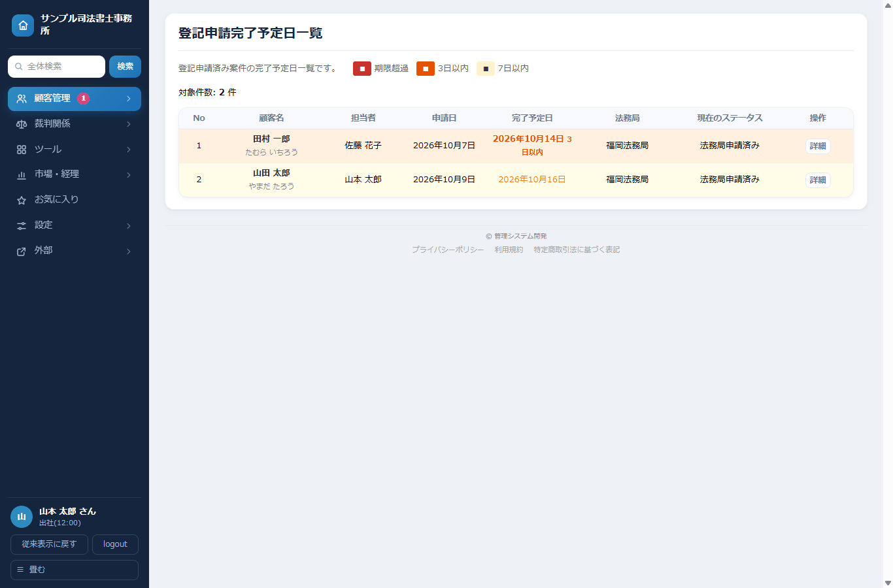
Task: Expand 顧客管理 via its chevron
Action: [129, 99]
